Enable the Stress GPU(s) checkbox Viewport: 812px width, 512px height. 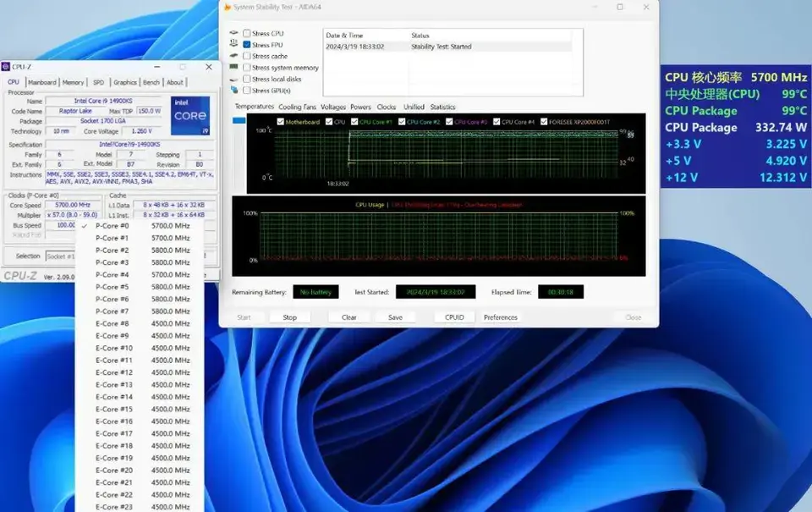(x=247, y=91)
